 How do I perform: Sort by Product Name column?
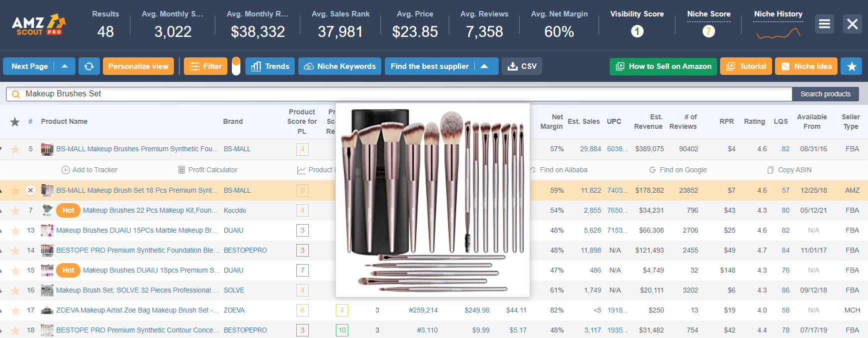point(64,121)
